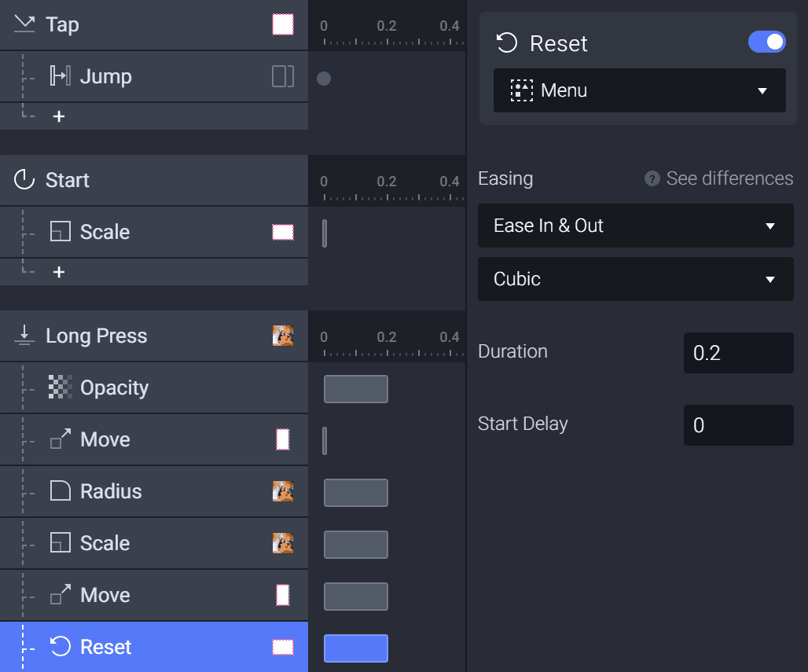This screenshot has height=672, width=808.
Task: Click the Long Press image thumbnail
Action: tap(283, 336)
